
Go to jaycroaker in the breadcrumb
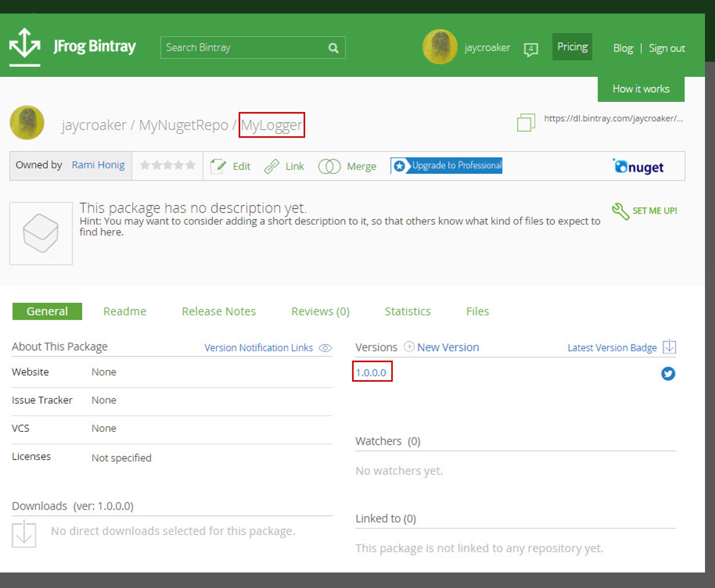point(94,125)
